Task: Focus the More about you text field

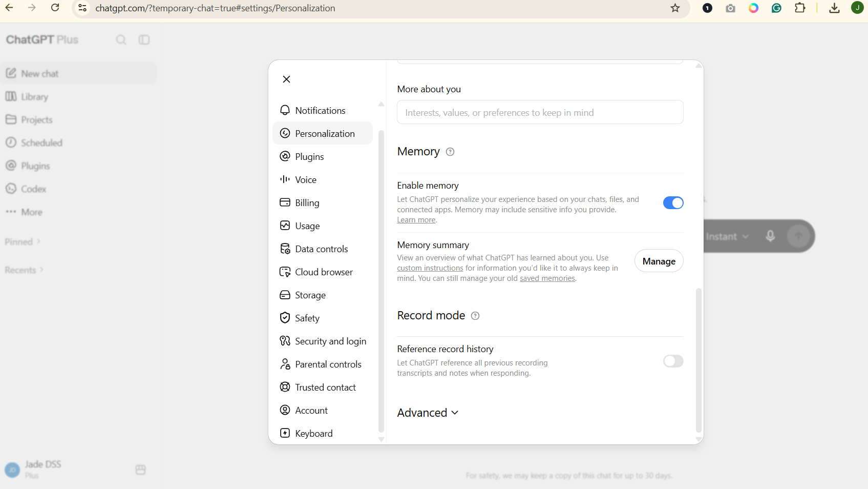Action: pyautogui.click(x=540, y=112)
